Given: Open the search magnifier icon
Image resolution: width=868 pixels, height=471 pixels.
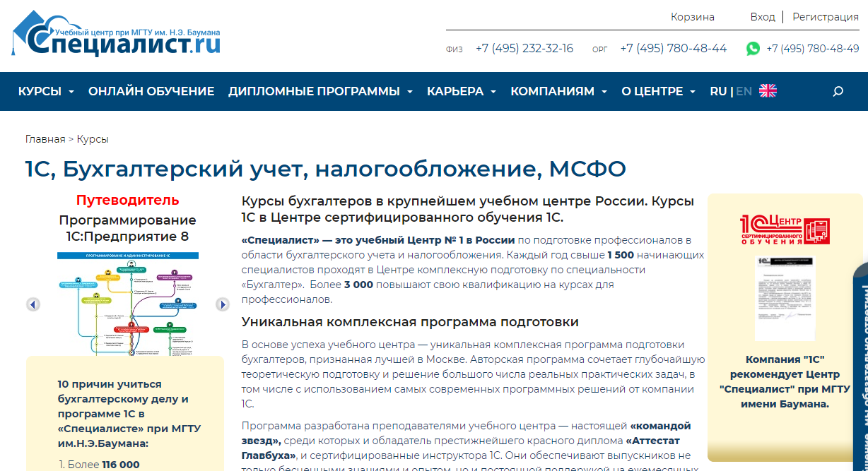Looking at the screenshot, I should (838, 91).
